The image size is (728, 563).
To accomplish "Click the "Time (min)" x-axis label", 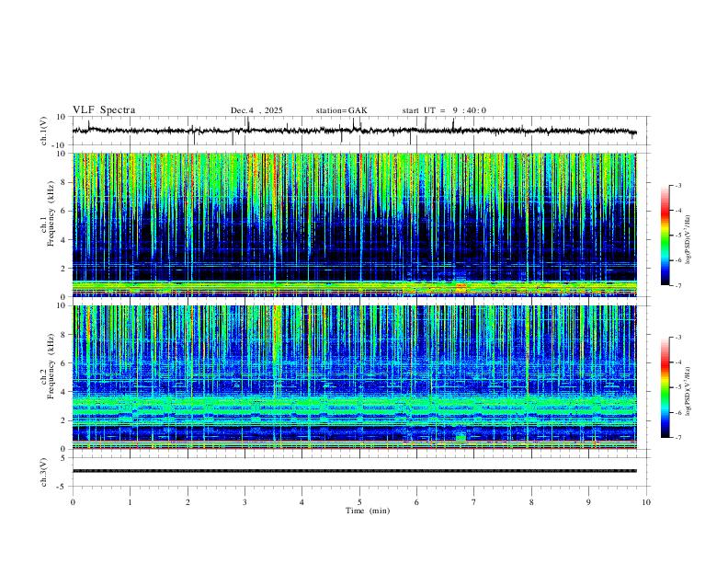I will tap(368, 511).
